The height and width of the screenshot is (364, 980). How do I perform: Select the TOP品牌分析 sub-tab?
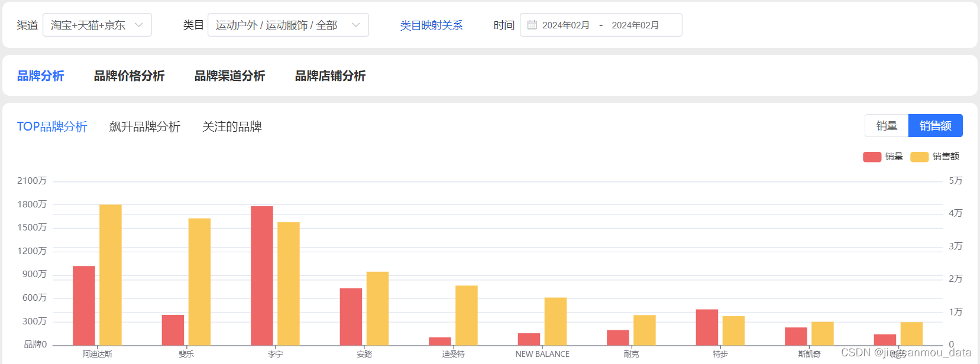tap(52, 126)
